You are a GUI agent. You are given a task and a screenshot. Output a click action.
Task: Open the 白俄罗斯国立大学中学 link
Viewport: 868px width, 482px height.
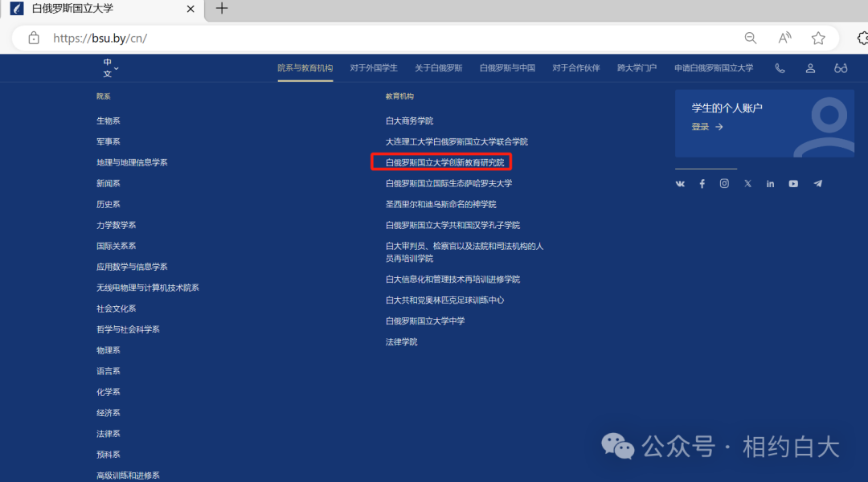[x=425, y=321]
